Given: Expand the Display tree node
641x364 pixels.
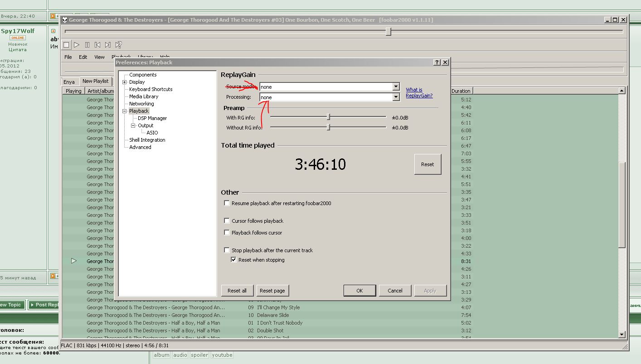Looking at the screenshot, I should (x=124, y=82).
